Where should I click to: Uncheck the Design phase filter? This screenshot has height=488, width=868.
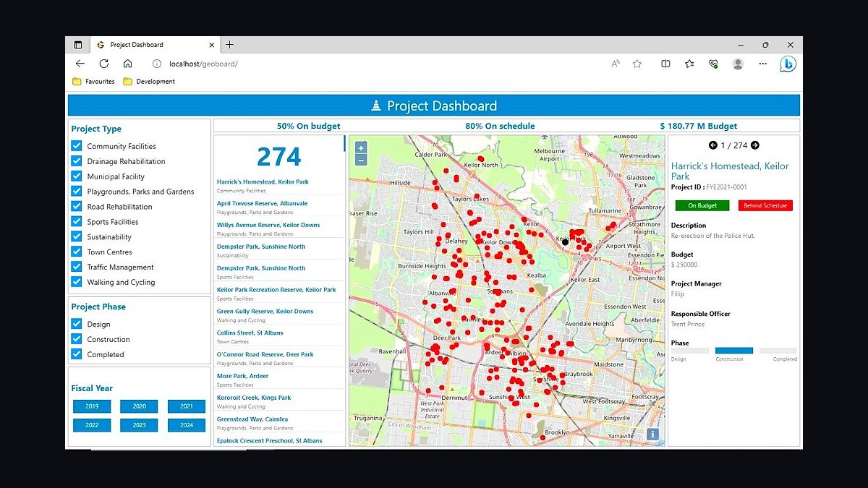pyautogui.click(x=77, y=324)
